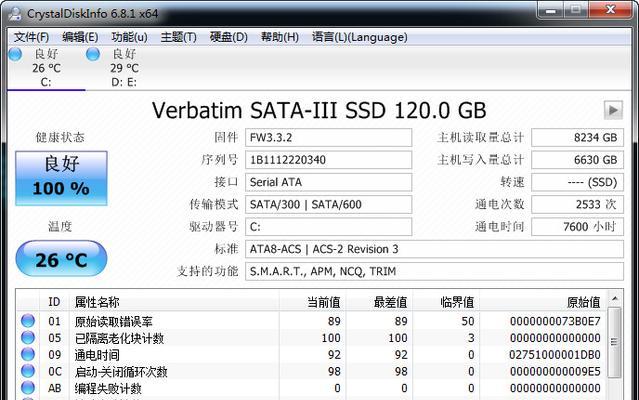Click status orb for attribute 01 row

[x=28, y=321]
